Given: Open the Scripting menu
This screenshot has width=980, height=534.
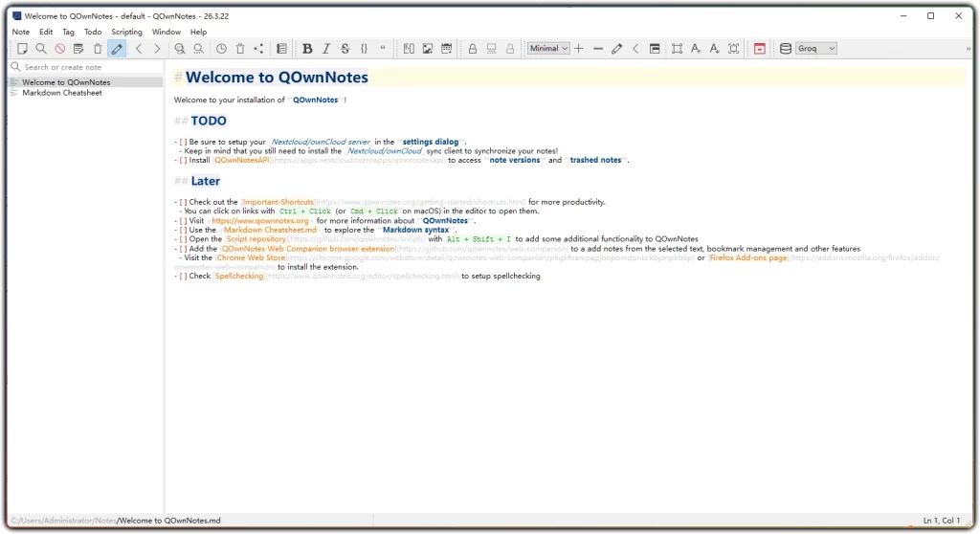Looking at the screenshot, I should pos(126,32).
